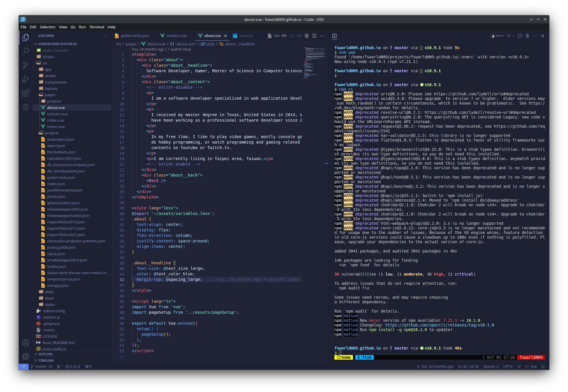Open notifications bell in status bar
The image size is (568, 392).
point(543,367)
